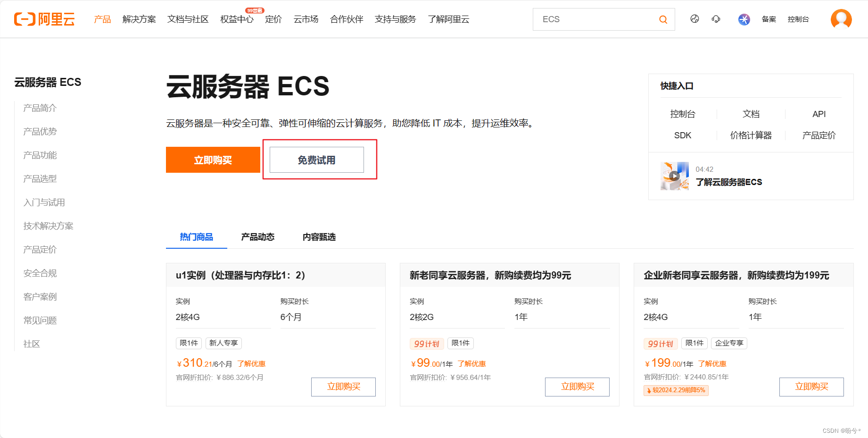The image size is (868, 438).
Task: Open 技术解决方案 in the sidebar
Action: (x=49, y=226)
